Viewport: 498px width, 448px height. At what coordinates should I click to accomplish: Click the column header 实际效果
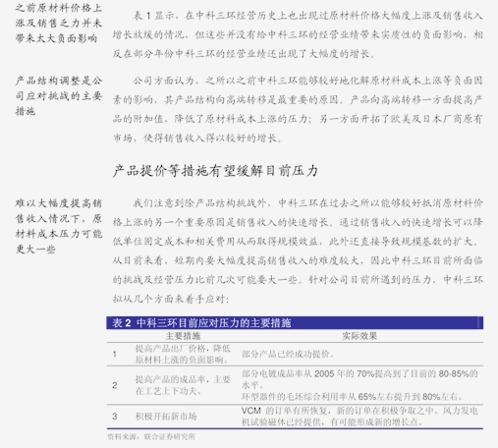(360, 336)
